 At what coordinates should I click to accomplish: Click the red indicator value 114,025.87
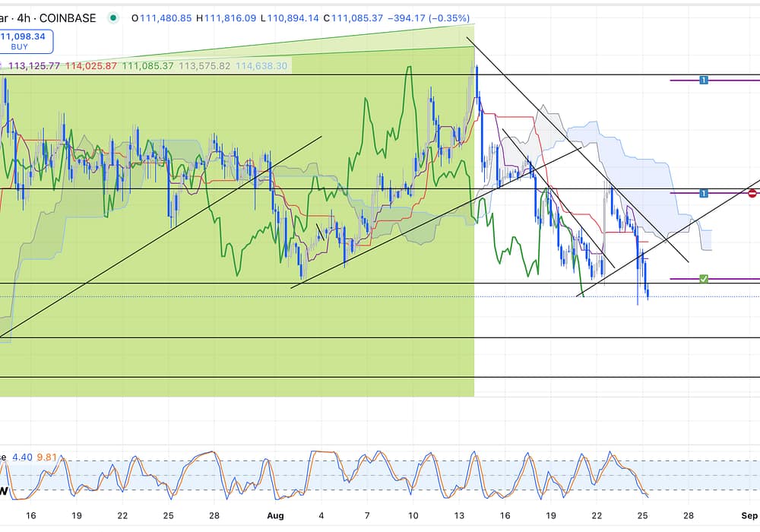(90, 66)
